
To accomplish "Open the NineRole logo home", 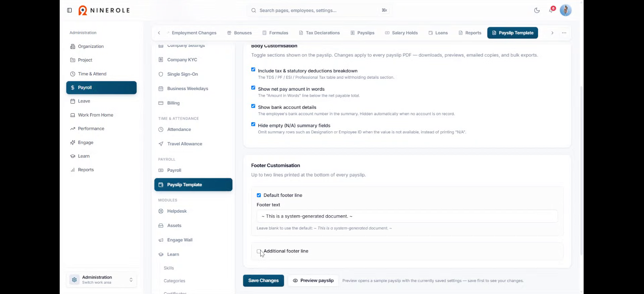I will pyautogui.click(x=104, y=10).
